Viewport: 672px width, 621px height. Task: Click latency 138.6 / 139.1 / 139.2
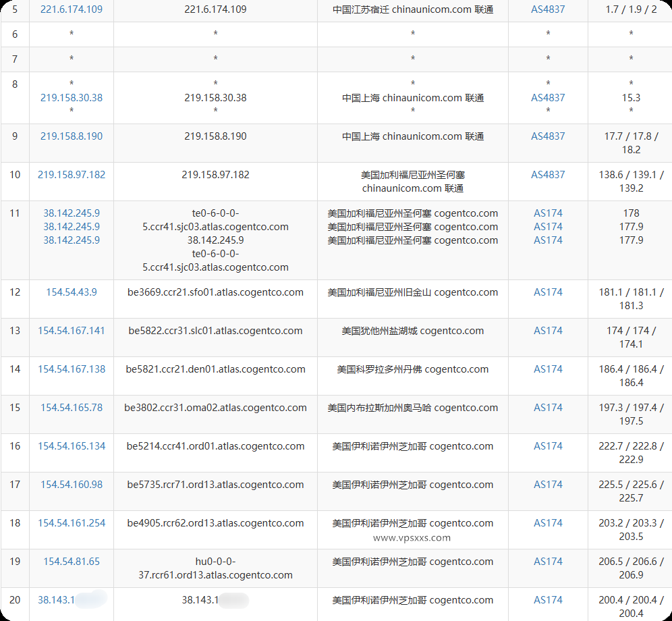[631, 182]
